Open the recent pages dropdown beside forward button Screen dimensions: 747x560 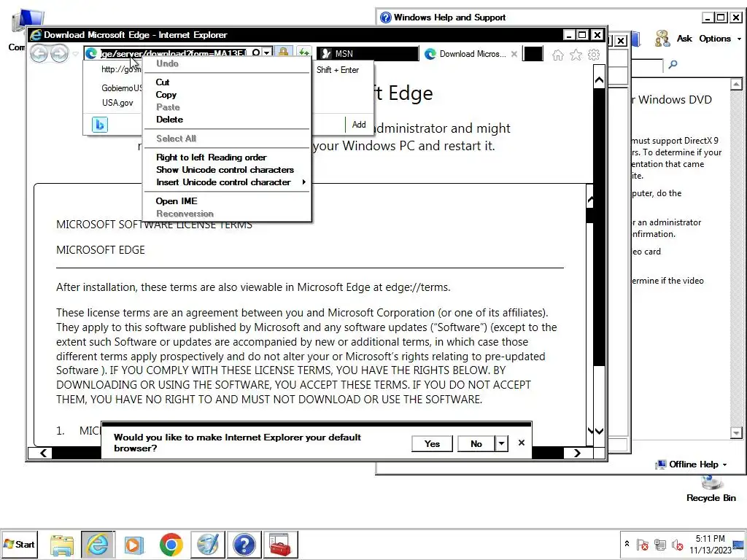point(75,54)
